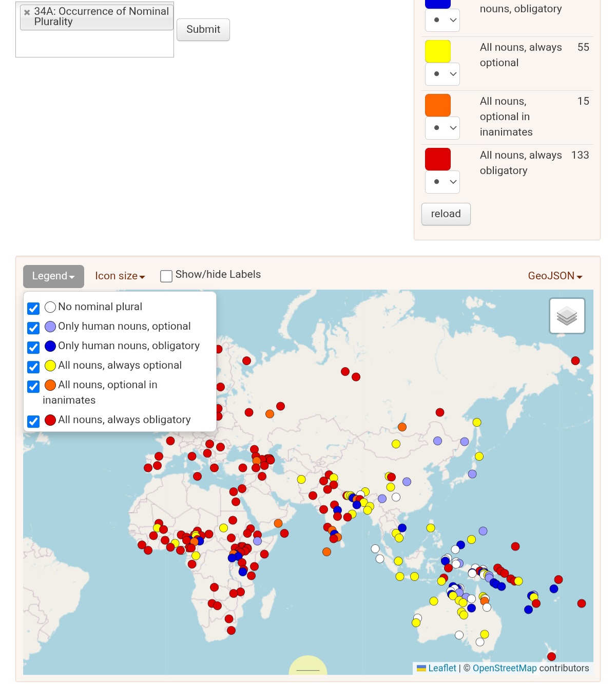The height and width of the screenshot is (684, 616).
Task: Open the marker shape dropdown under the red swatch
Action: tap(442, 182)
